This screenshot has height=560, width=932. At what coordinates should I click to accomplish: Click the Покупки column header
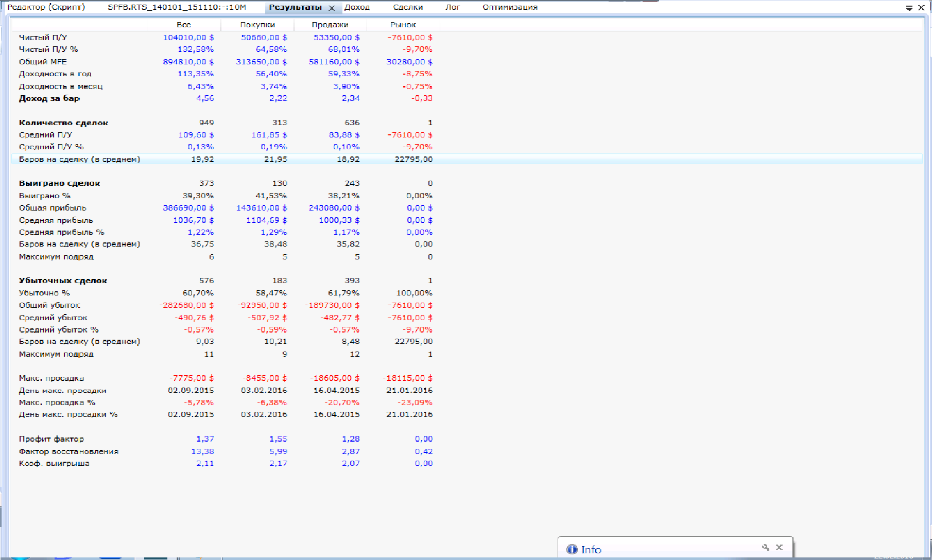(257, 25)
